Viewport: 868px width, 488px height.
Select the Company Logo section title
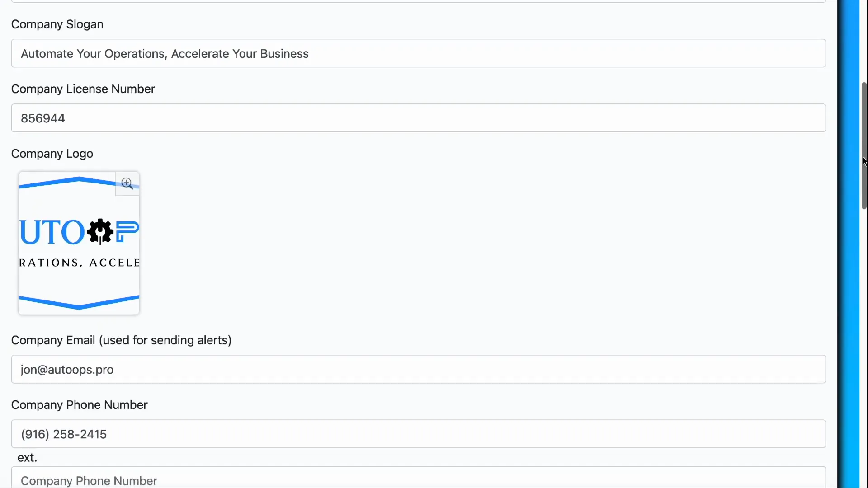[52, 154]
